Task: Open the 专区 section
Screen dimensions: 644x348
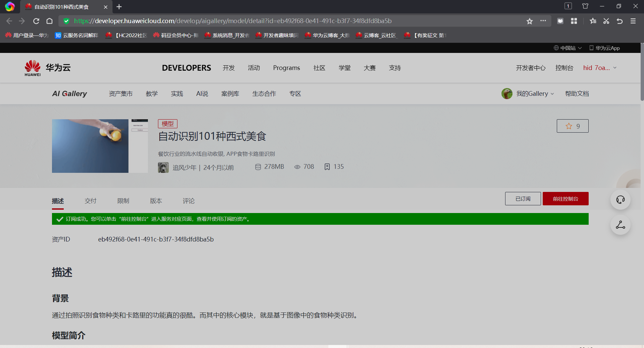Action: click(295, 94)
